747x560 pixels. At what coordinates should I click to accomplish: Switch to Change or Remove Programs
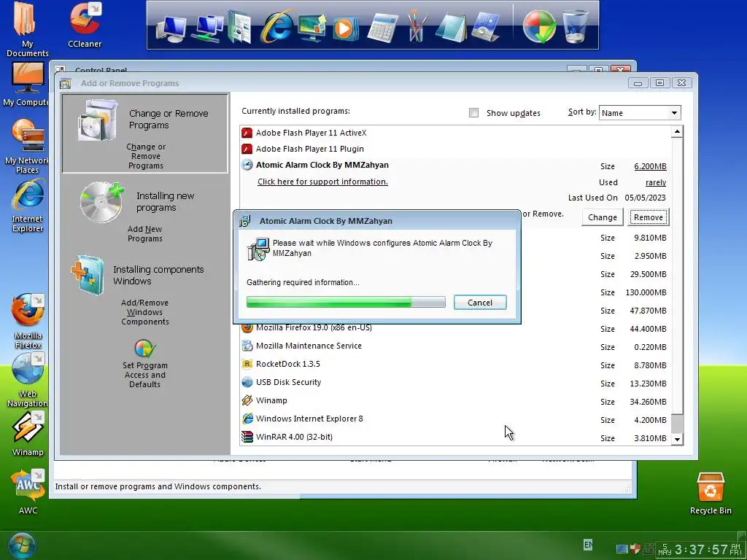tap(145, 133)
